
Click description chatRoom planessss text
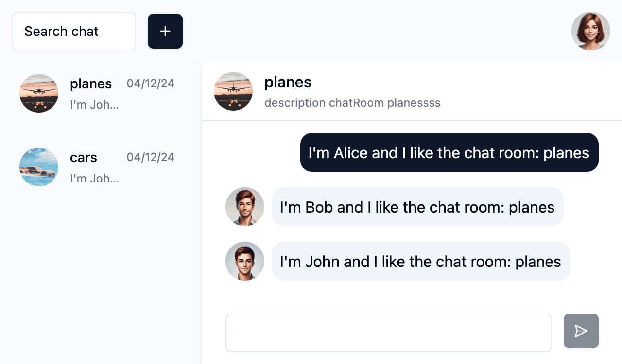pos(353,103)
